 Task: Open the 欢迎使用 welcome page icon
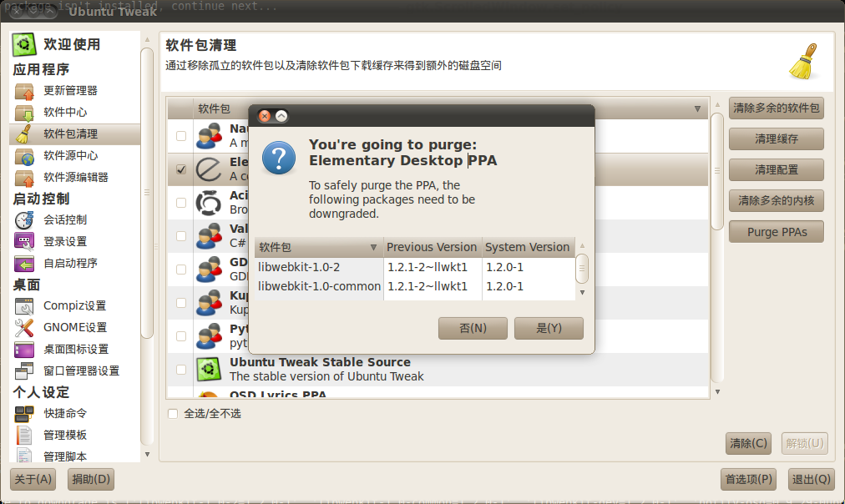click(24, 45)
